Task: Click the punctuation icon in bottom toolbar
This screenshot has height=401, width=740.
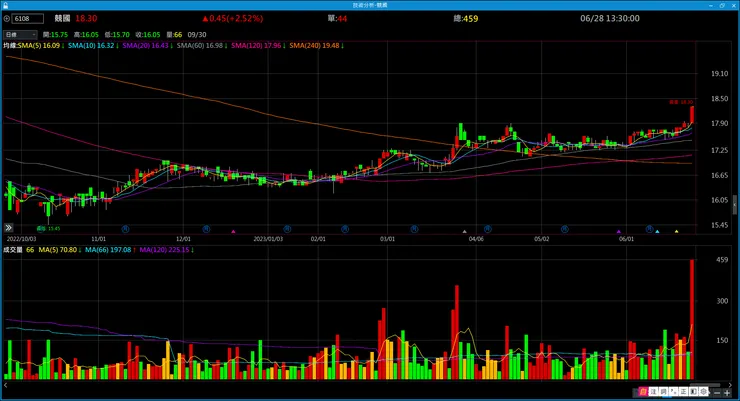Action: 673,392
